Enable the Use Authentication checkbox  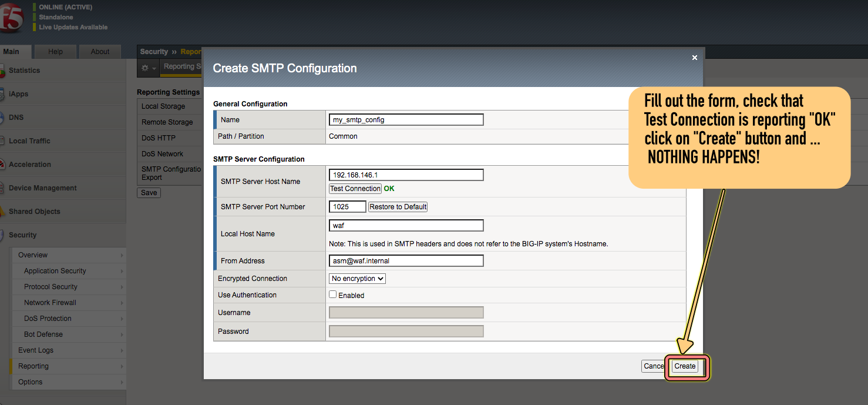pos(332,294)
